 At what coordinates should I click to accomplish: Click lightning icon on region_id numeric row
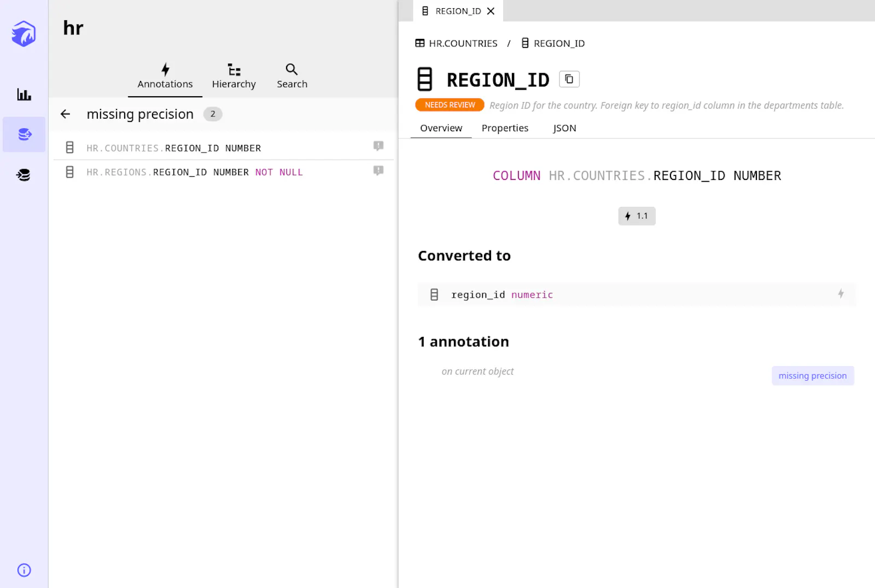[841, 294]
